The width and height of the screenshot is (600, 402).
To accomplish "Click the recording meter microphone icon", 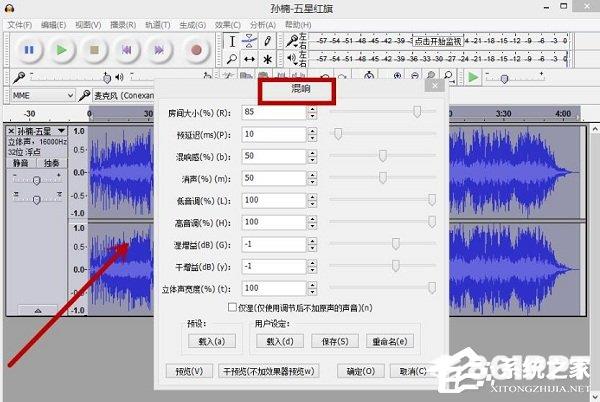I will click(292, 41).
